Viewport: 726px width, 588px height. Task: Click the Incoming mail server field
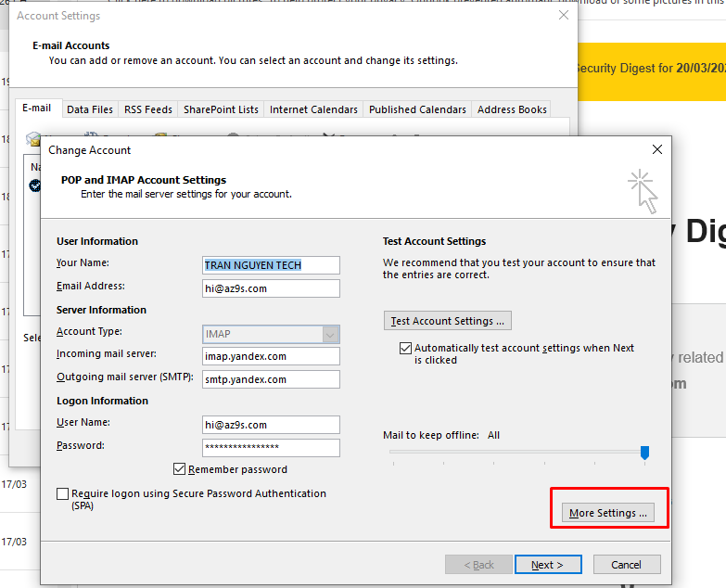pyautogui.click(x=271, y=356)
